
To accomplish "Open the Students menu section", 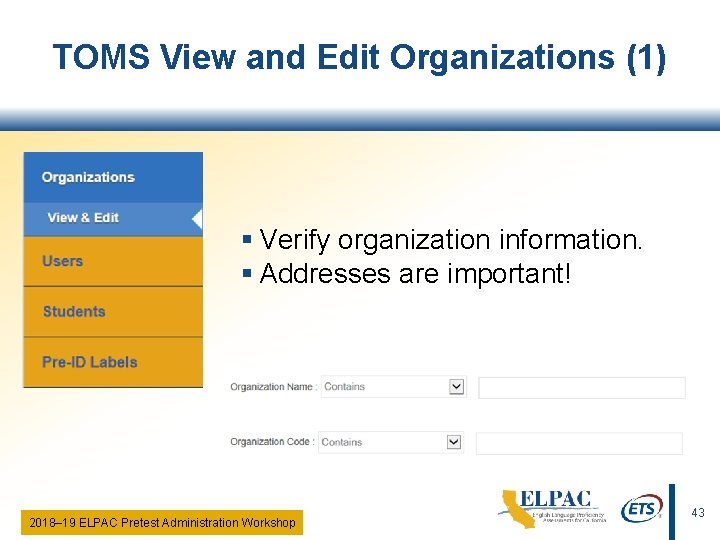I will point(113,312).
